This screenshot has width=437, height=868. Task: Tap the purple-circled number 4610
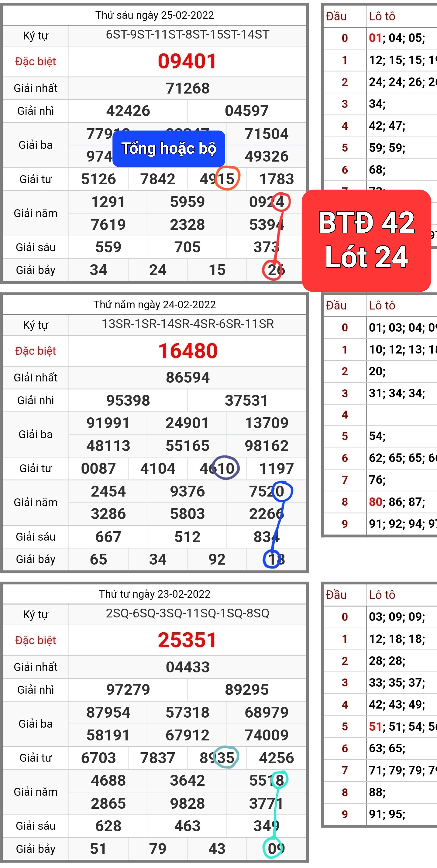click(217, 468)
